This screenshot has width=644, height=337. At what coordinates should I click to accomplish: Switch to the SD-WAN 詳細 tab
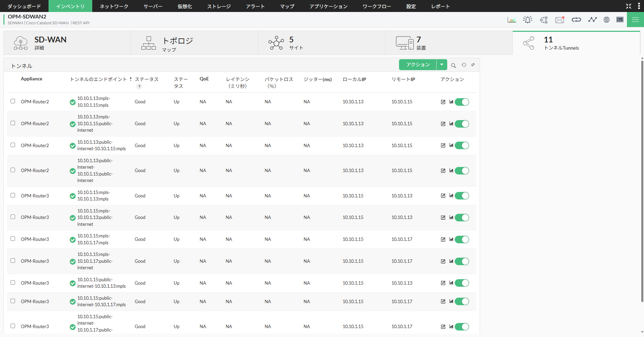67,43
